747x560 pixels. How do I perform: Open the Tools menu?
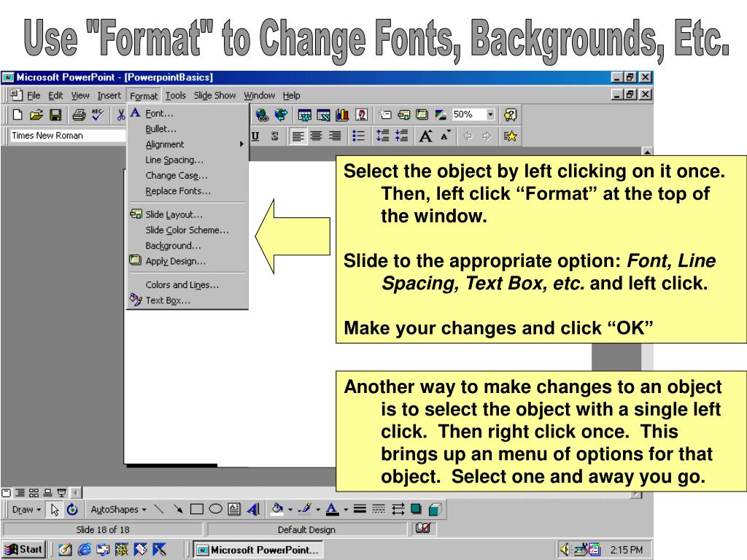point(175,96)
